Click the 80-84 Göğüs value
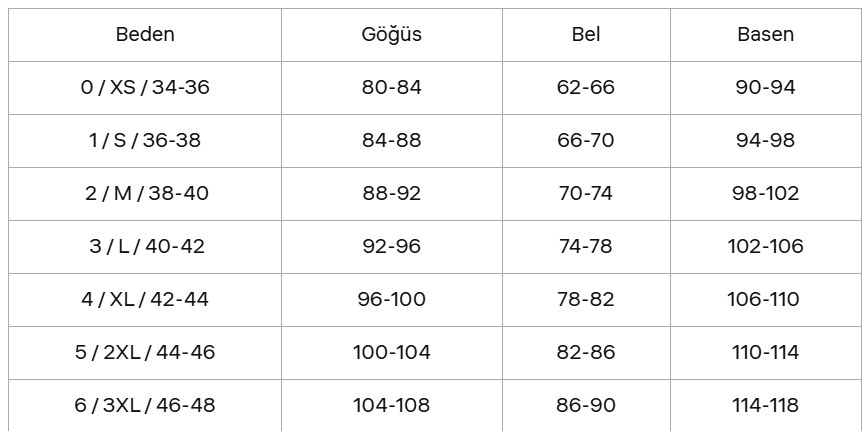867x431 pixels. [x=391, y=88]
